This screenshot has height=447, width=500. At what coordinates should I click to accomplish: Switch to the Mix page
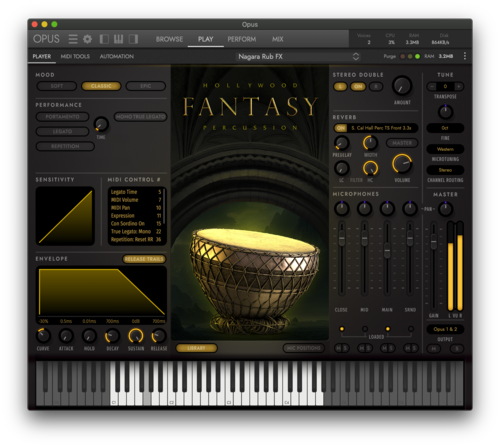(277, 39)
